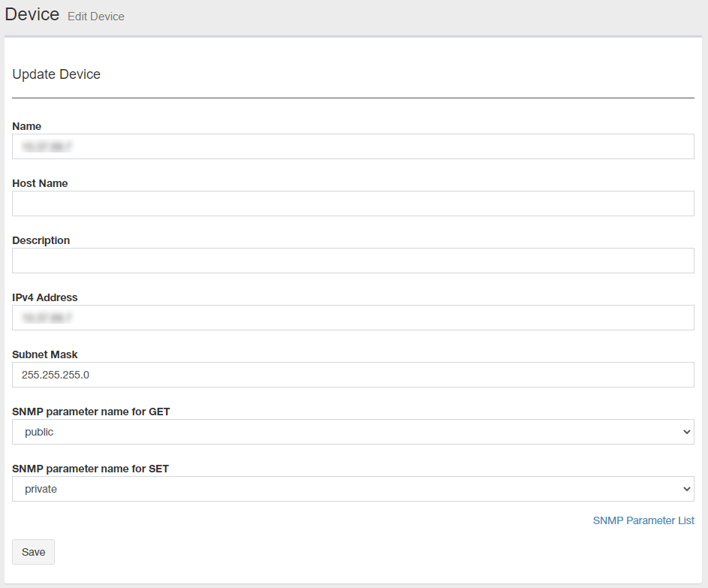Click the chevron arrow on the 'private' select box
The image size is (708, 588).
click(x=685, y=489)
